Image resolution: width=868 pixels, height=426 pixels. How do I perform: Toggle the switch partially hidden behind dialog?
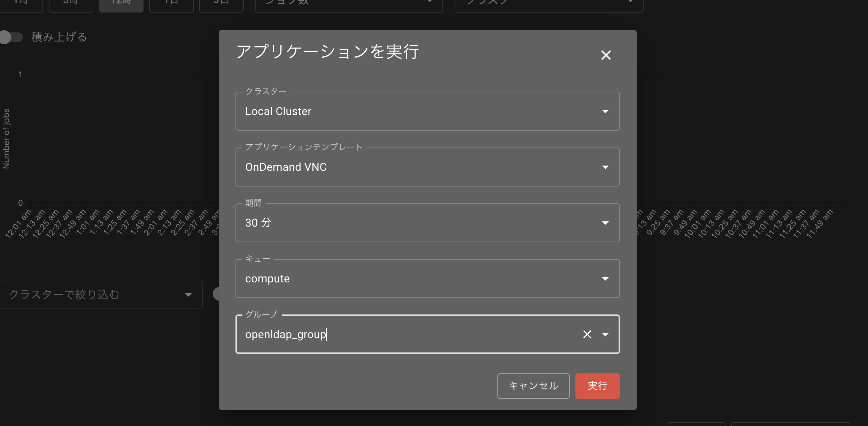pyautogui.click(x=216, y=294)
